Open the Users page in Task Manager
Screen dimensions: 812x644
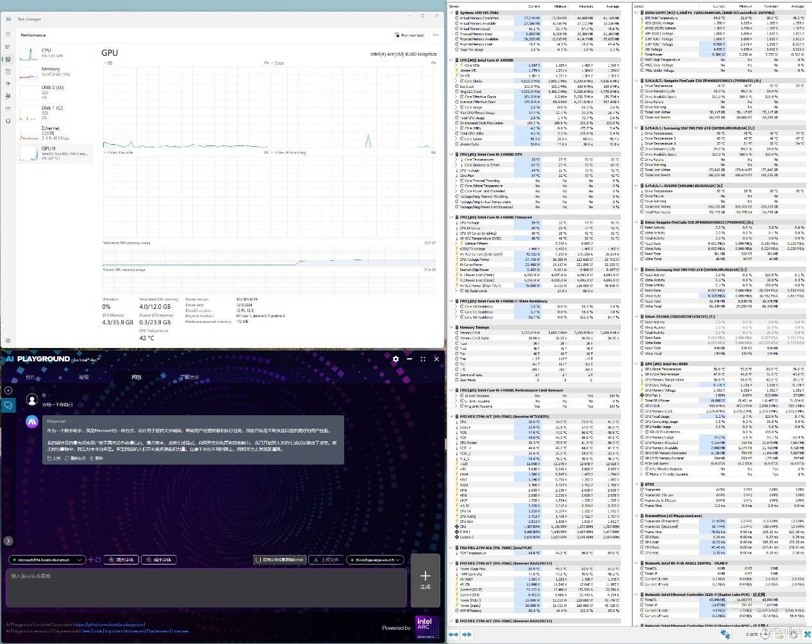click(8, 96)
